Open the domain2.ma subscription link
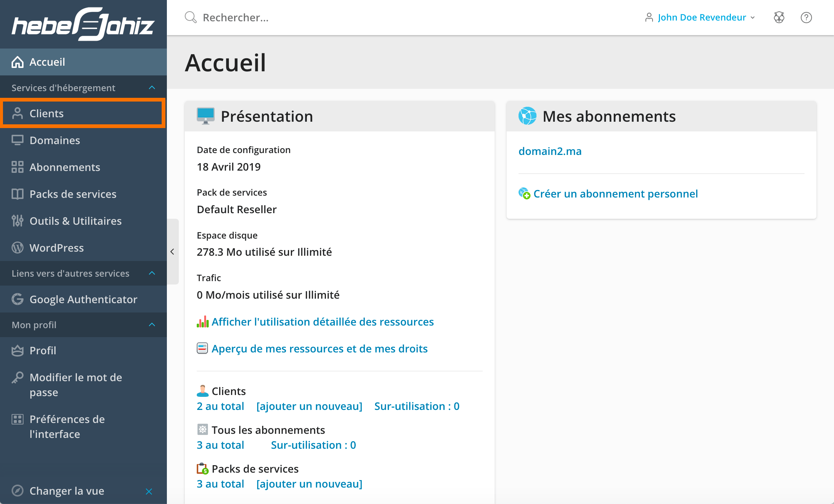The width and height of the screenshot is (834, 504). [x=550, y=151]
